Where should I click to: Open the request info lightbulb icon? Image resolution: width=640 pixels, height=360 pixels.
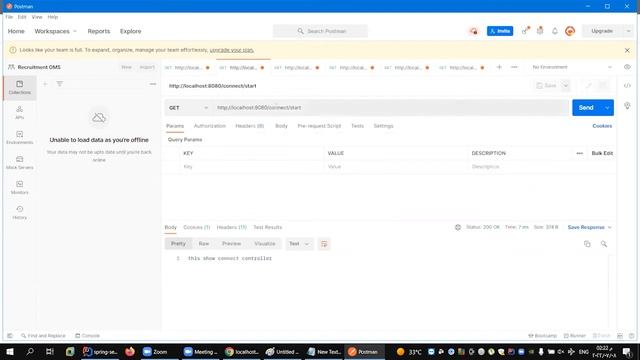tap(627, 106)
